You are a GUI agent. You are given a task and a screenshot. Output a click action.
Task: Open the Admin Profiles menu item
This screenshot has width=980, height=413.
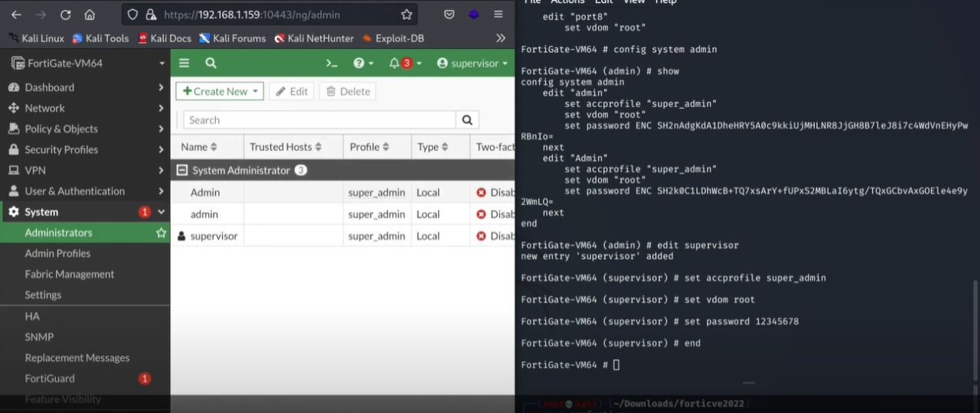[57, 253]
